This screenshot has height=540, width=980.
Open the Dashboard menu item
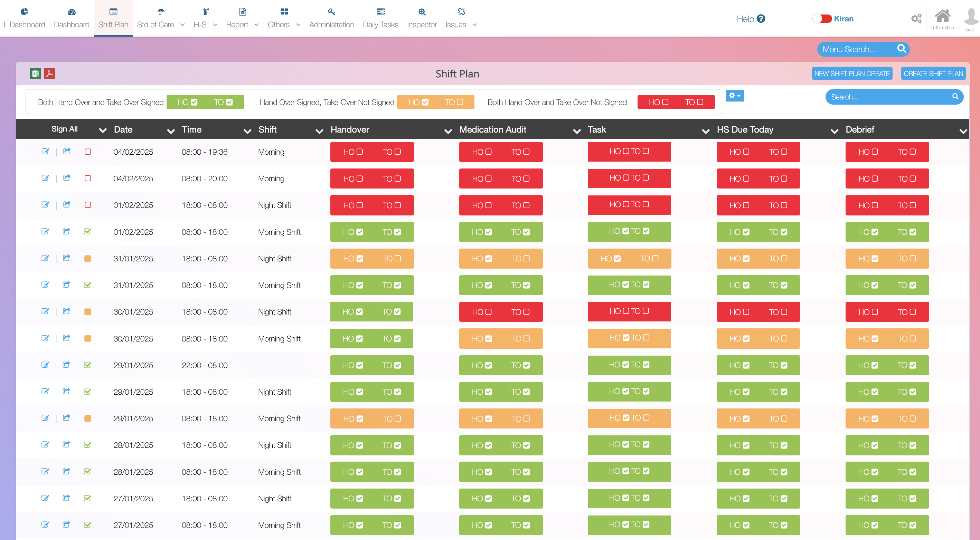[72, 18]
